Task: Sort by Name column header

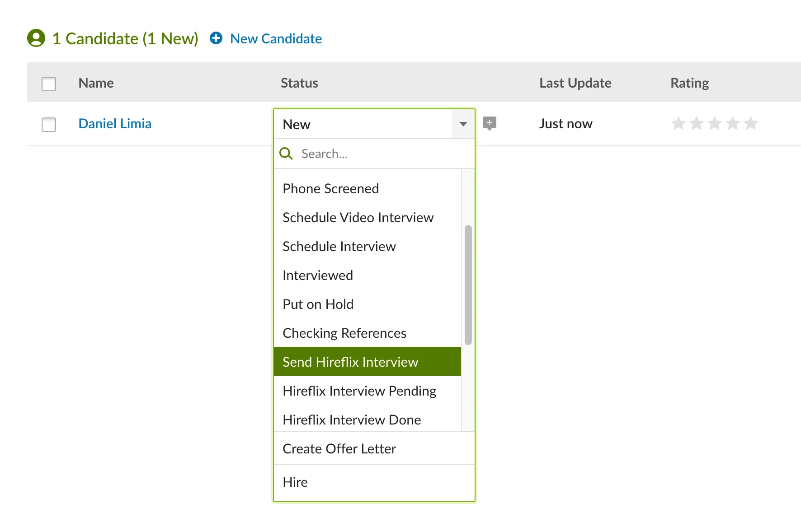Action: [x=96, y=83]
